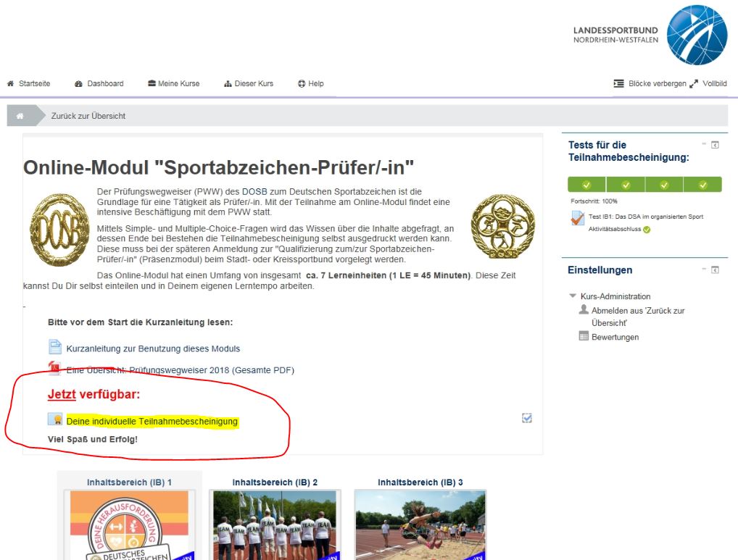Click the Test IB1 quiz icon
Viewport: 738px width, 560px height.
click(578, 218)
